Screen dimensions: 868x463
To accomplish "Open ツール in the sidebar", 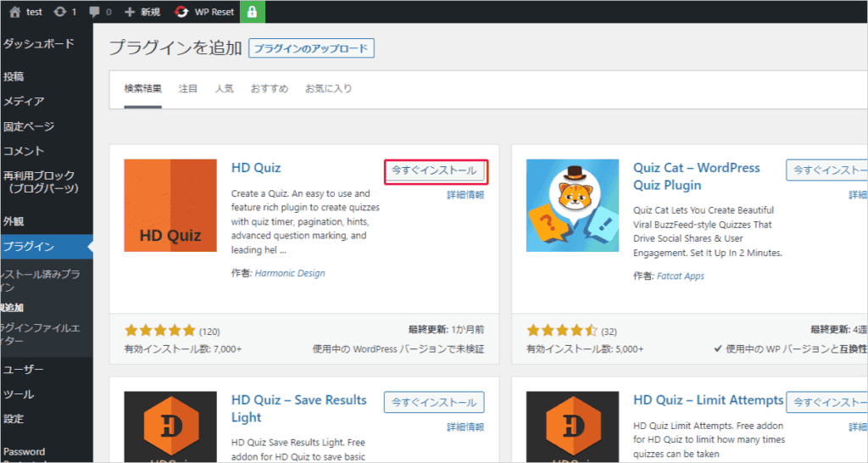I will [x=19, y=394].
